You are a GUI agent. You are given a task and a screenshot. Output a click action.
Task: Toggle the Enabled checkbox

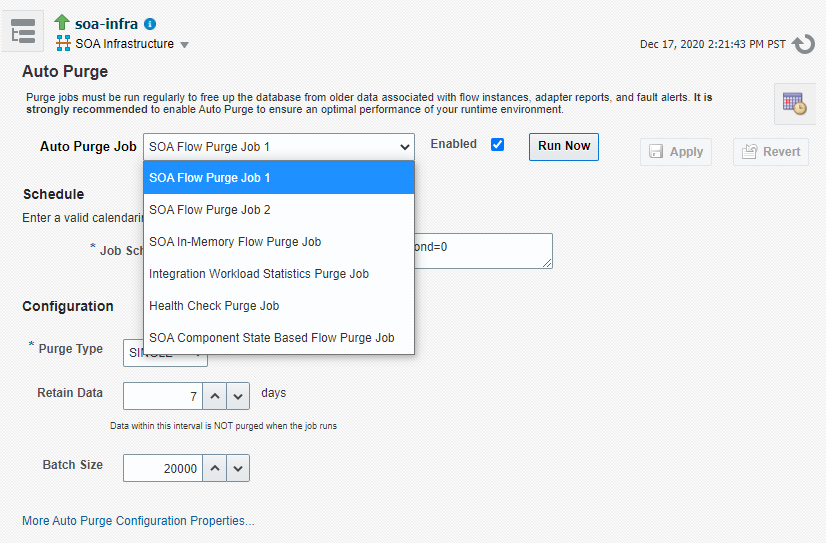(x=497, y=144)
